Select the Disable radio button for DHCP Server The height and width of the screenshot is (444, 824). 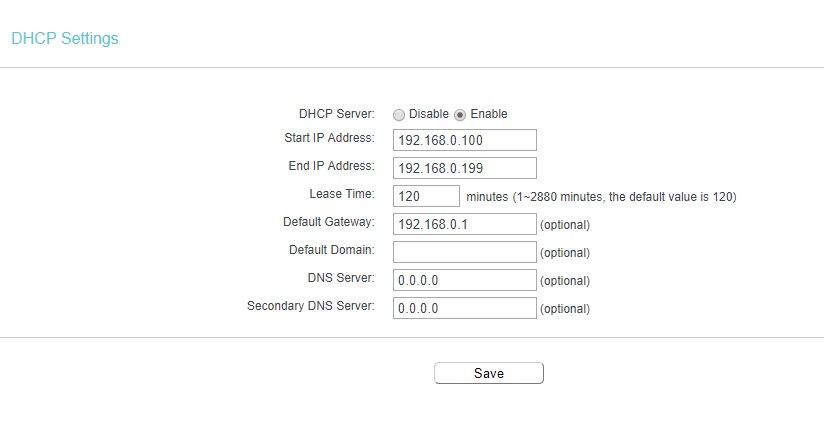[399, 115]
